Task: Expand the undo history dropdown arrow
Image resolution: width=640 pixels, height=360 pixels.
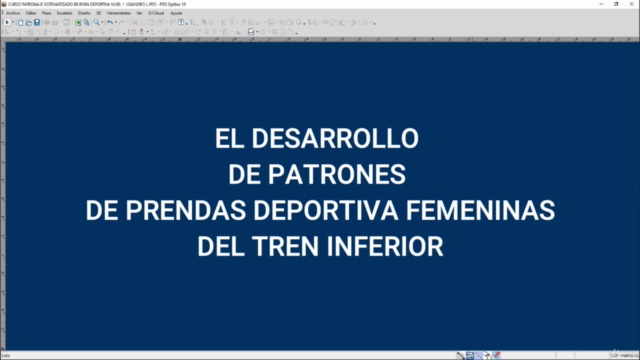Action: 116,22
